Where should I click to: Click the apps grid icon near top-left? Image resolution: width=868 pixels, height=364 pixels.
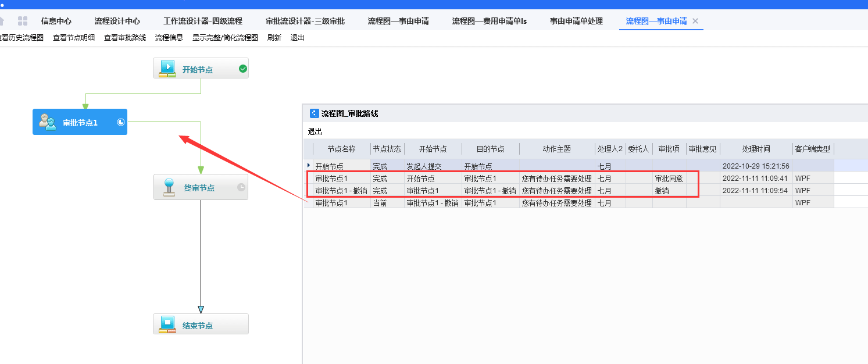point(23,20)
